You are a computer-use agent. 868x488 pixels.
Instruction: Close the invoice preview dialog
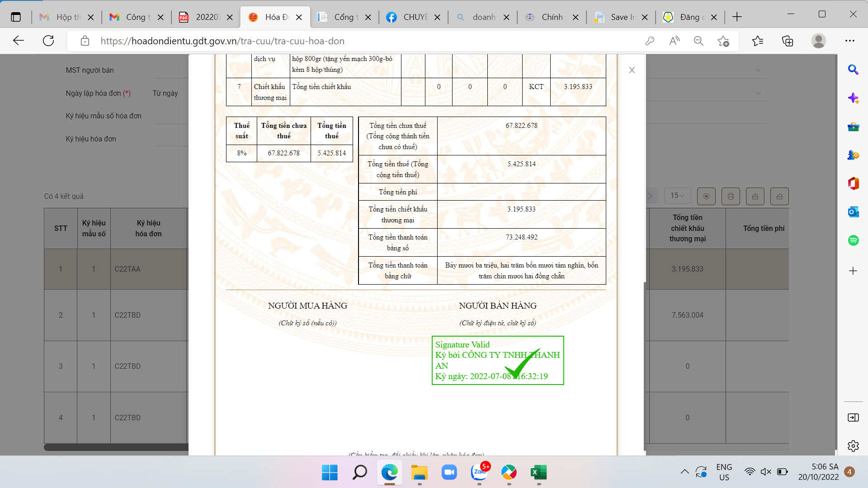(x=632, y=70)
